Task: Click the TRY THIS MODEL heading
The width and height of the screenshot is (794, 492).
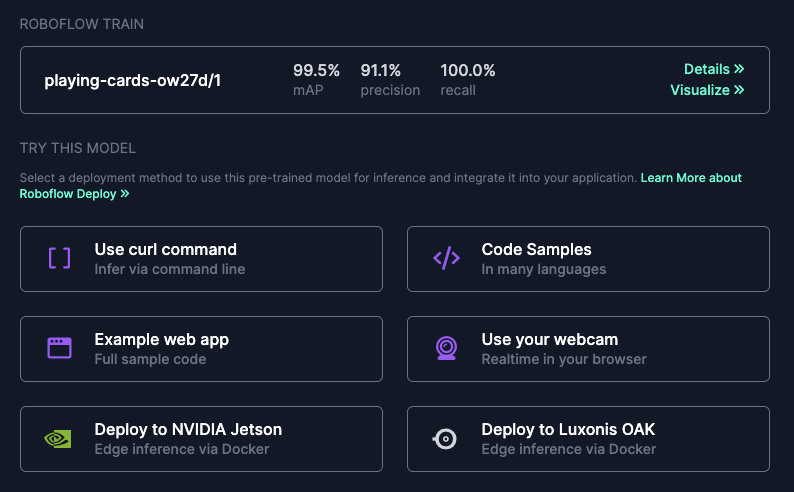Action: [77, 148]
